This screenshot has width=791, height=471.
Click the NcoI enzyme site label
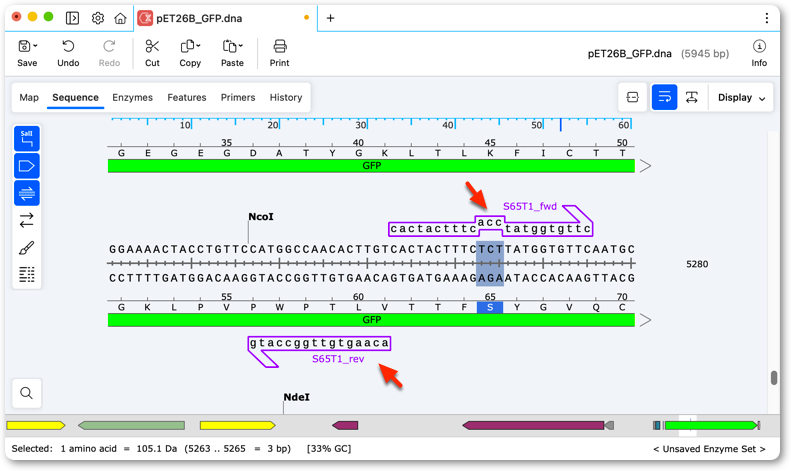click(261, 216)
